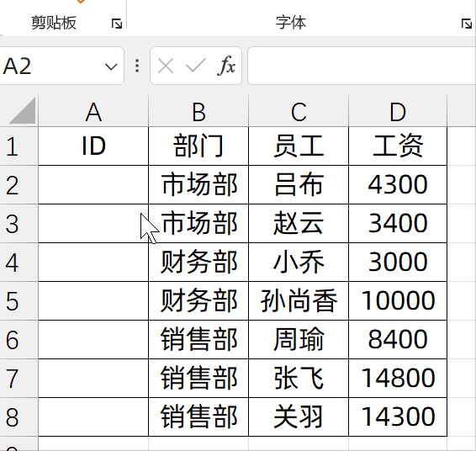Select the 财务部 cell in row 5
This screenshot has width=476, height=451.
tap(198, 300)
